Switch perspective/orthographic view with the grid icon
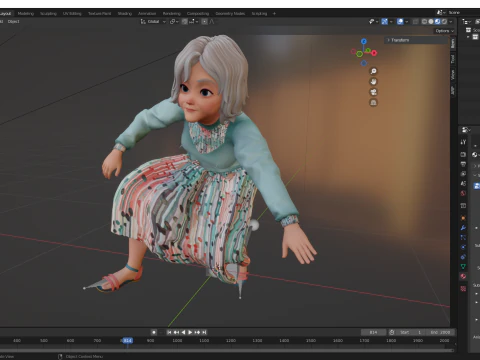The height and width of the screenshot is (360, 480). point(373,103)
